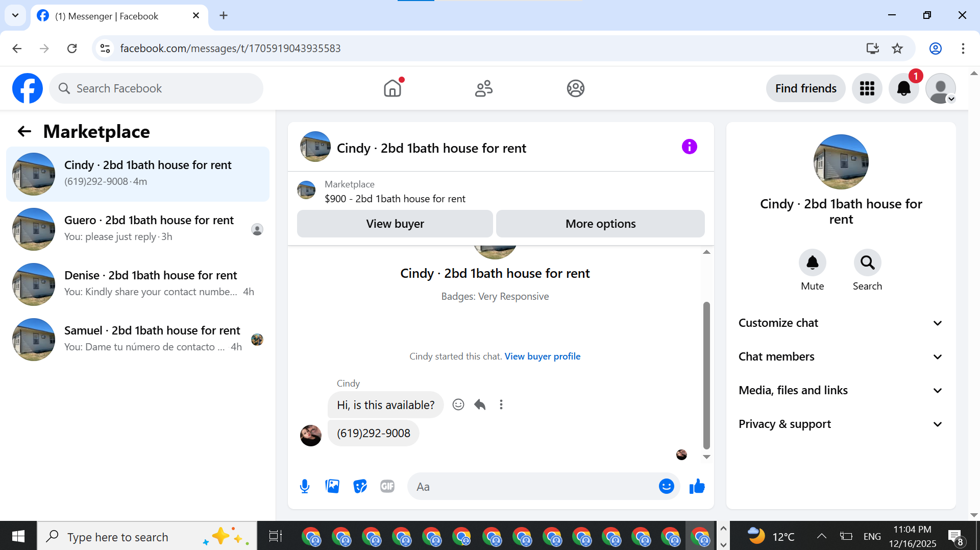Click Find friends button
This screenshot has height=550, width=980.
pos(805,88)
